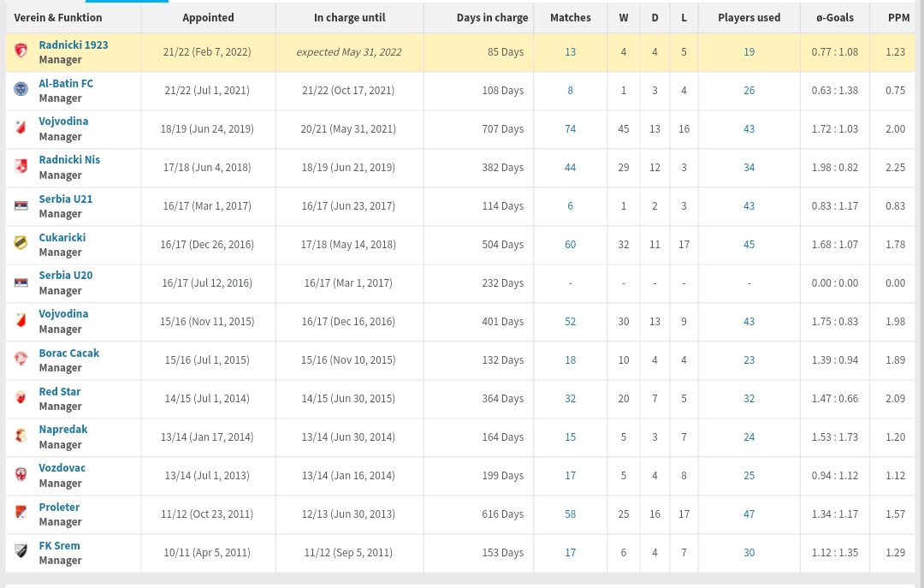
Task: Open the Napredak club link
Action: pyautogui.click(x=63, y=430)
